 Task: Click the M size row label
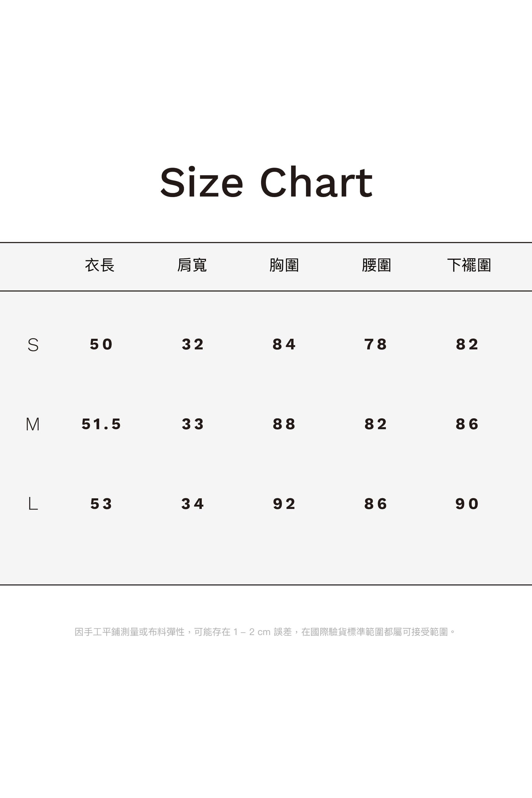point(33,425)
